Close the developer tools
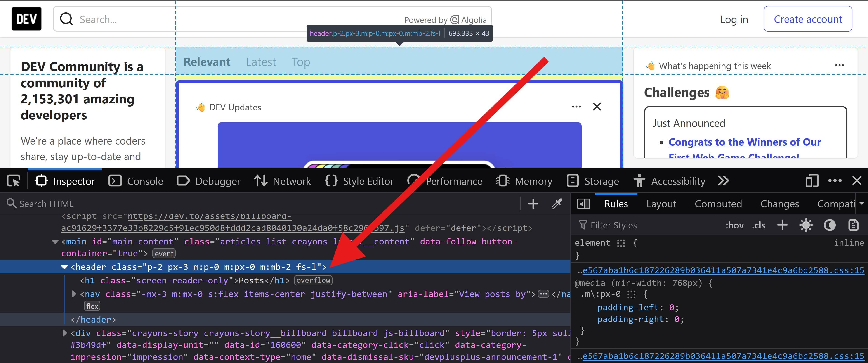The image size is (868, 363). [x=857, y=181]
